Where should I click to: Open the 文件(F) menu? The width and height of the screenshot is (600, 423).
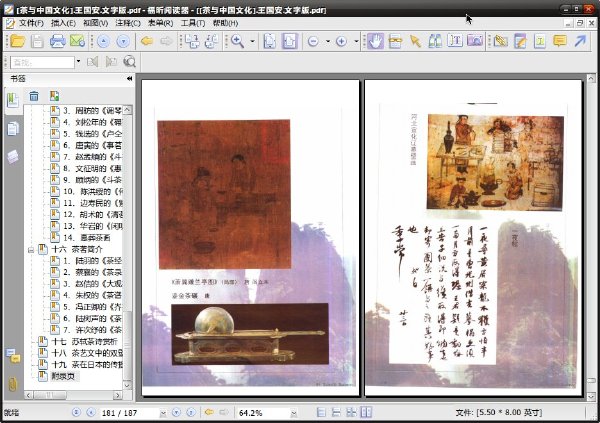pyautogui.click(x=31, y=23)
